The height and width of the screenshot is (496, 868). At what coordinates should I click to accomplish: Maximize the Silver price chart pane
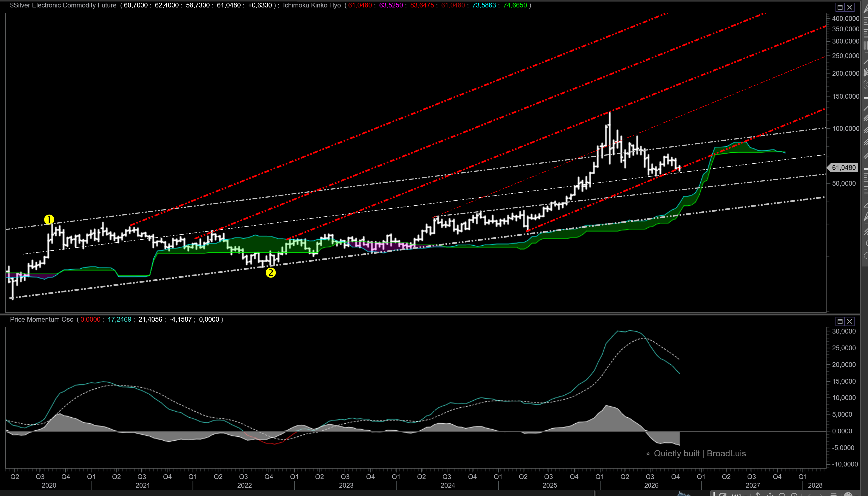coord(840,7)
